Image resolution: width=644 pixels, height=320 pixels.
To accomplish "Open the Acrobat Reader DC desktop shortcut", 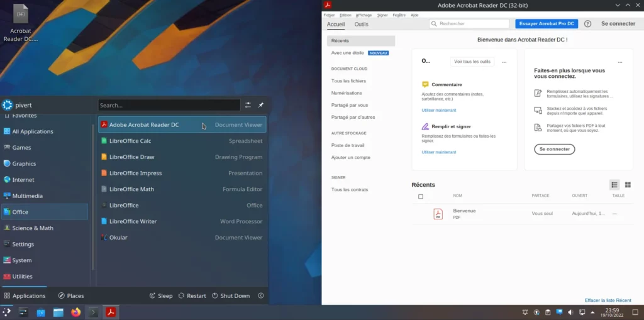I will (x=21, y=23).
